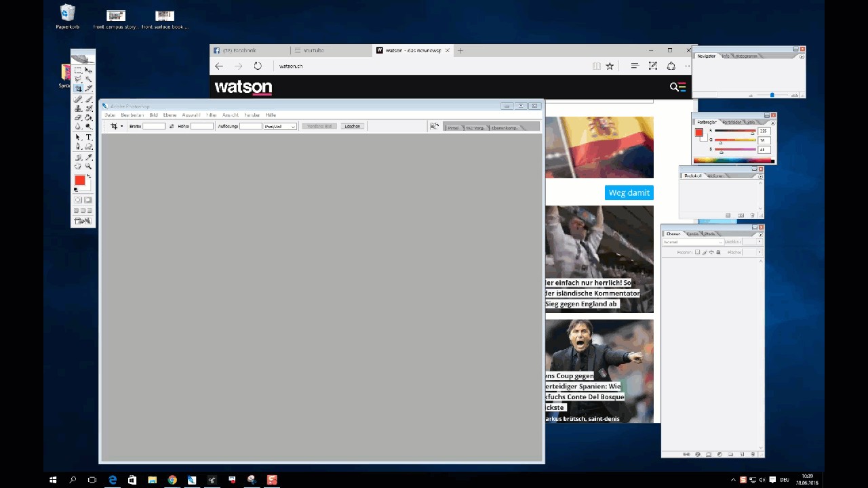Open the file browser icon in options bar
The image size is (868, 488).
pyautogui.click(x=435, y=126)
